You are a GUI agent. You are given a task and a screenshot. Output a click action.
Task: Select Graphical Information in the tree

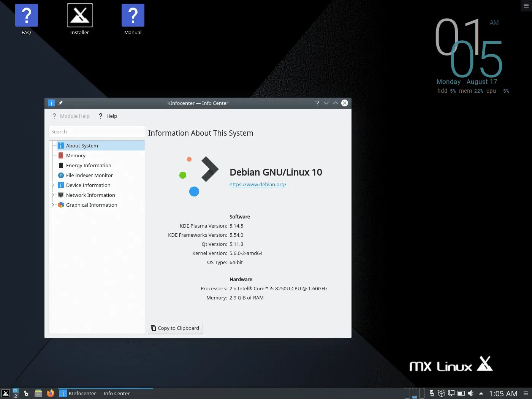[101, 205]
